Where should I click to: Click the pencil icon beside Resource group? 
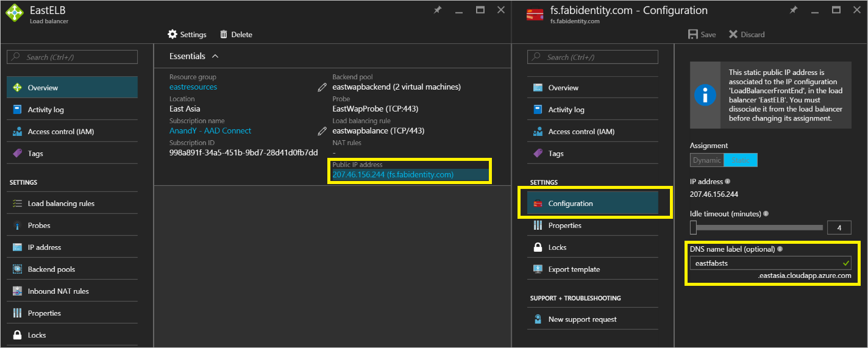pyautogui.click(x=322, y=87)
